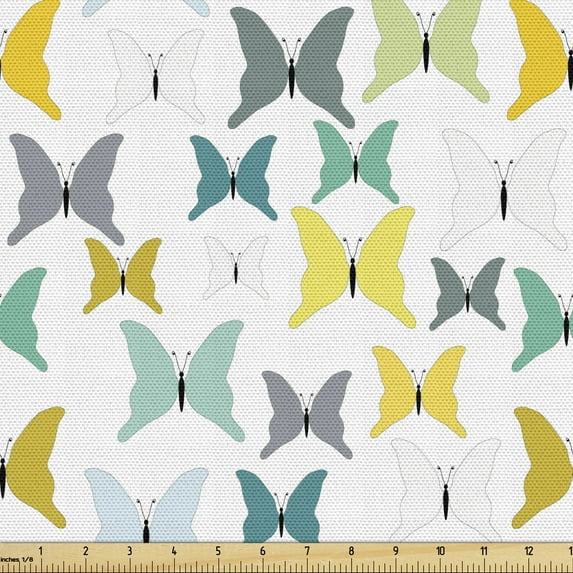Viewport: 573px width, 573px height.
Task: Click the number 11 on the ruler
Action: 484,551
